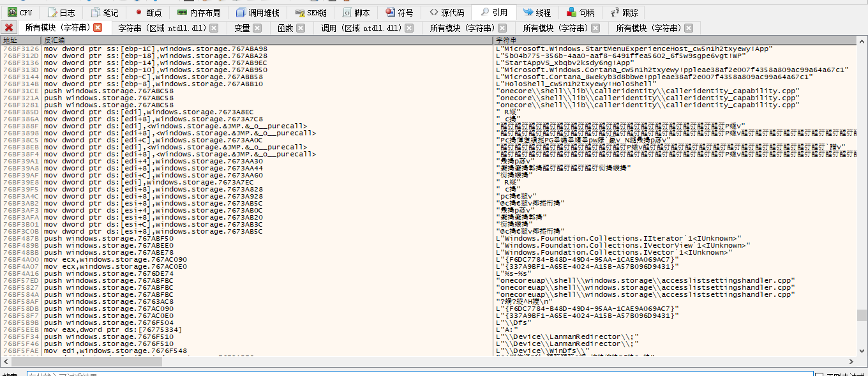This screenshot has width=868, height=376.
Task: Open the SEH链 tab
Action: tap(310, 12)
